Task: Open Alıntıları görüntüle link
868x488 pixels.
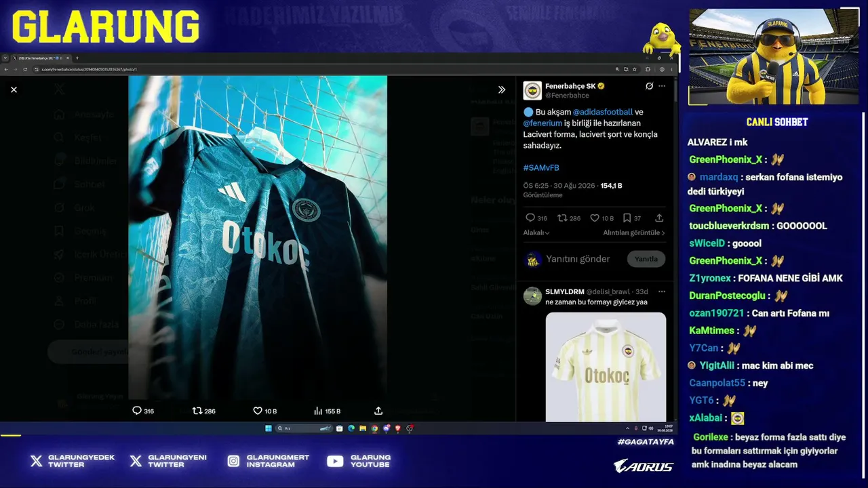Action: [x=634, y=232]
